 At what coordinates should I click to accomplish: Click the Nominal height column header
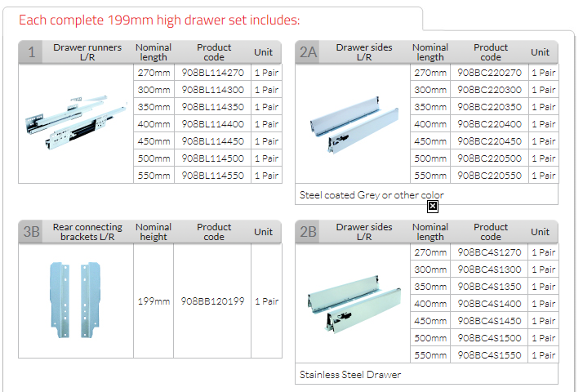point(154,232)
